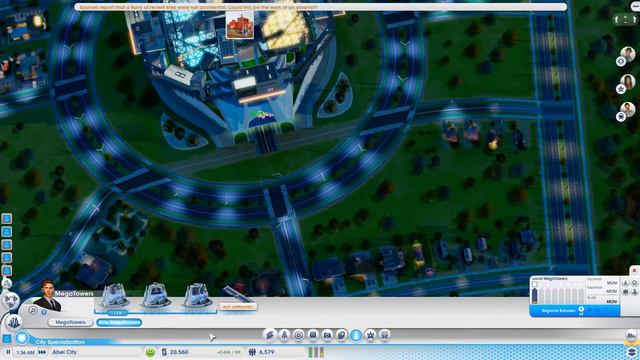Select the Elite MegaTowers sub-tab
Screen dimensions: 640x360
tap(119, 322)
